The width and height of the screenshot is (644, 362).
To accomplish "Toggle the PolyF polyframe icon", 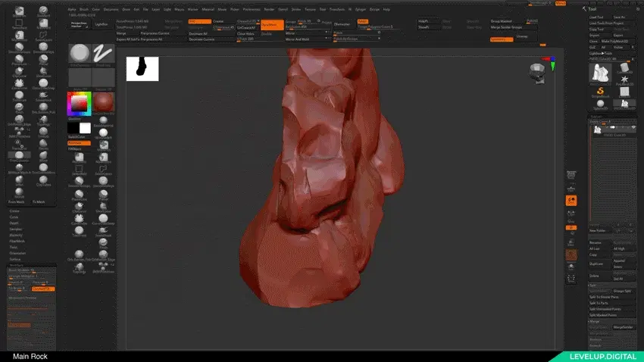I will 571,255.
